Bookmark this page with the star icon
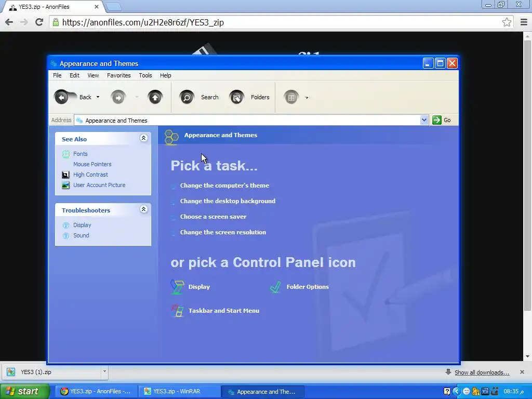Viewport: 532px width, 399px height. coord(507,22)
